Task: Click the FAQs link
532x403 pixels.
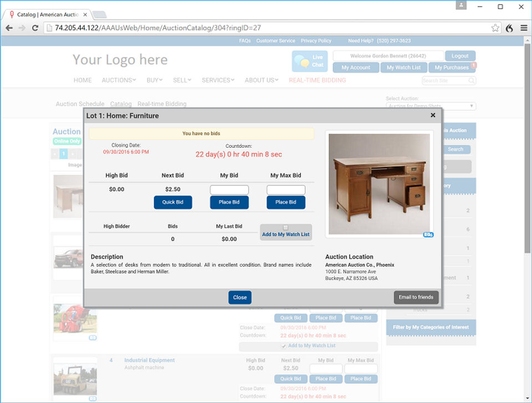Action: (x=244, y=40)
